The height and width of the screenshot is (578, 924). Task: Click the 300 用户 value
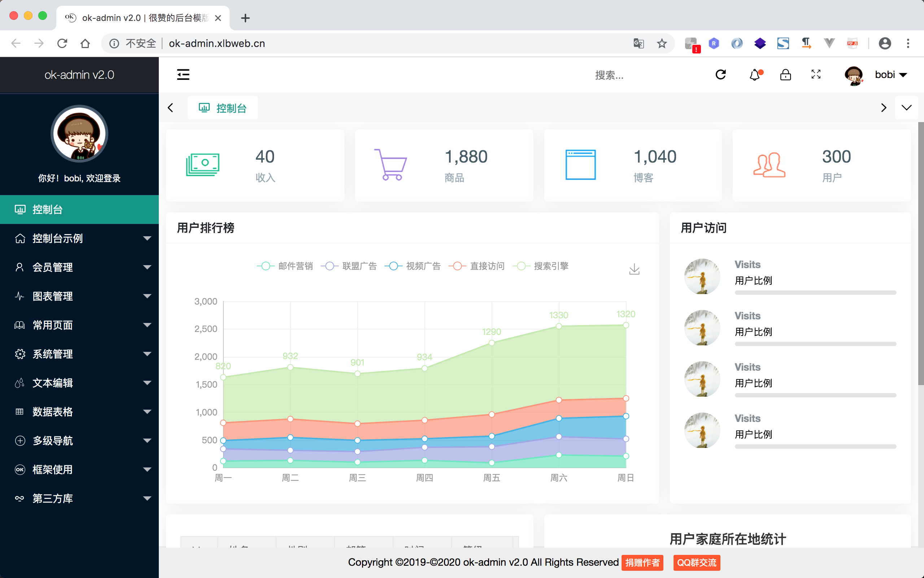click(836, 157)
